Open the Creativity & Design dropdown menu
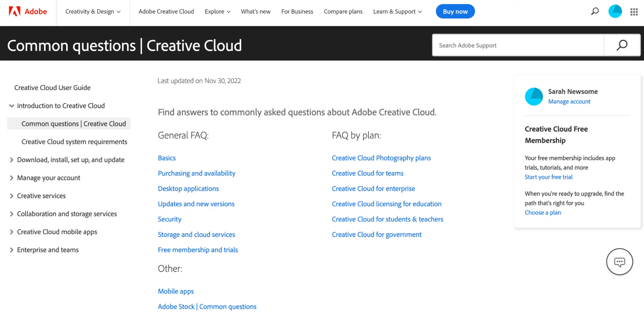This screenshot has height=315, width=644. [x=93, y=12]
